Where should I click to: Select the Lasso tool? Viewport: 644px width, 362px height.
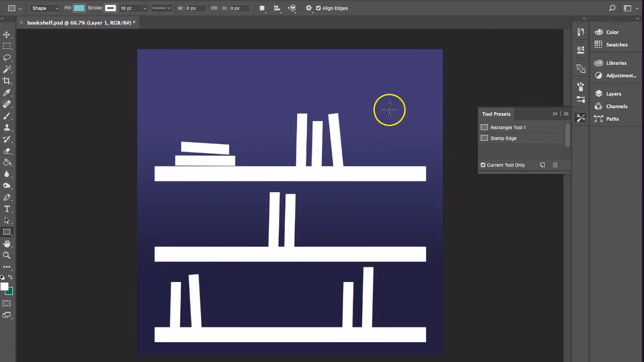pyautogui.click(x=7, y=58)
